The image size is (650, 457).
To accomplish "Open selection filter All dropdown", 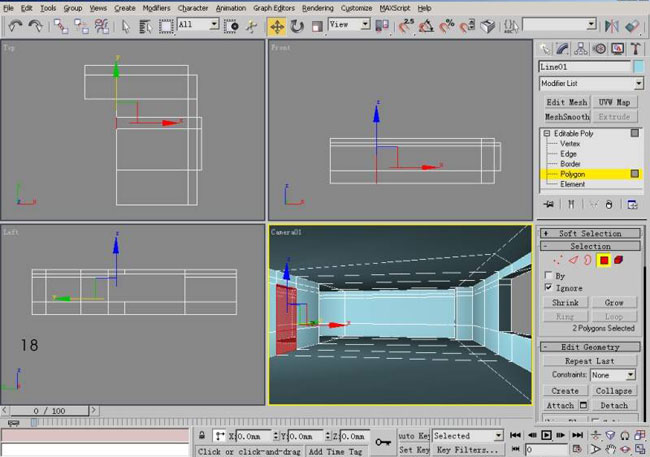I will 214,24.
